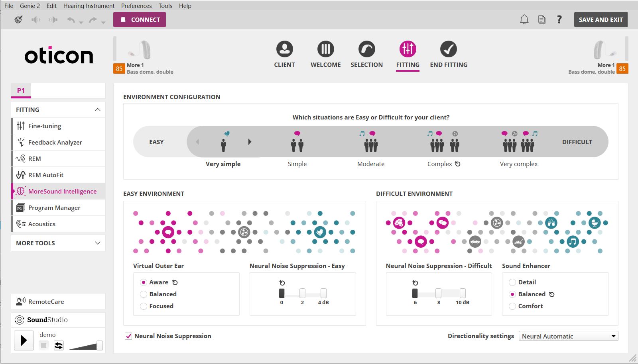This screenshot has height=364, width=638.
Task: Click right More 1 hearing aid image
Action: [605, 50]
